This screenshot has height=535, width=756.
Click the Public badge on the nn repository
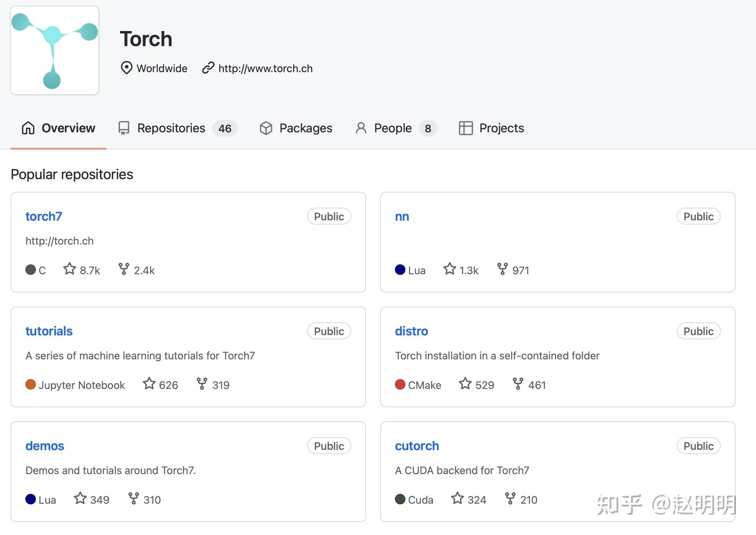coord(698,216)
